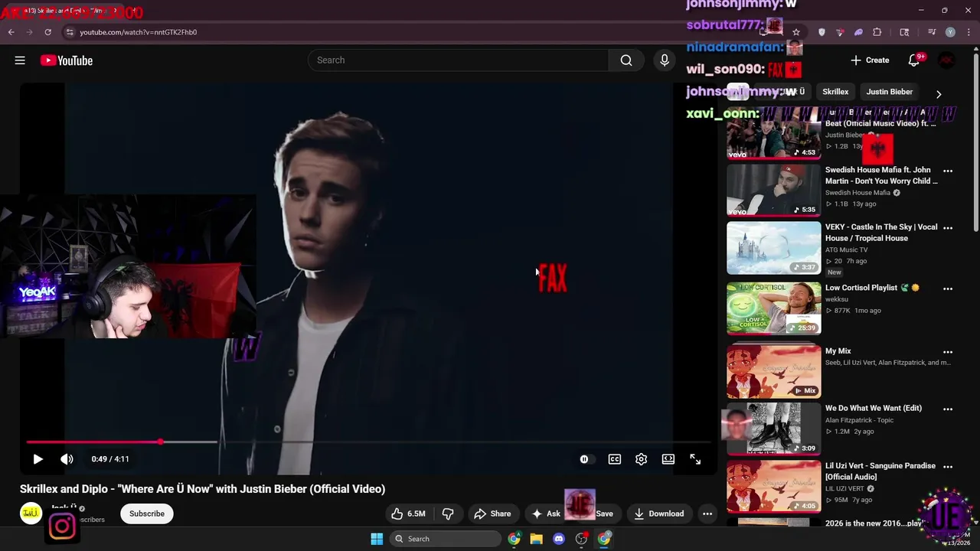
Task: Focus the YouTube search box
Action: tap(458, 60)
